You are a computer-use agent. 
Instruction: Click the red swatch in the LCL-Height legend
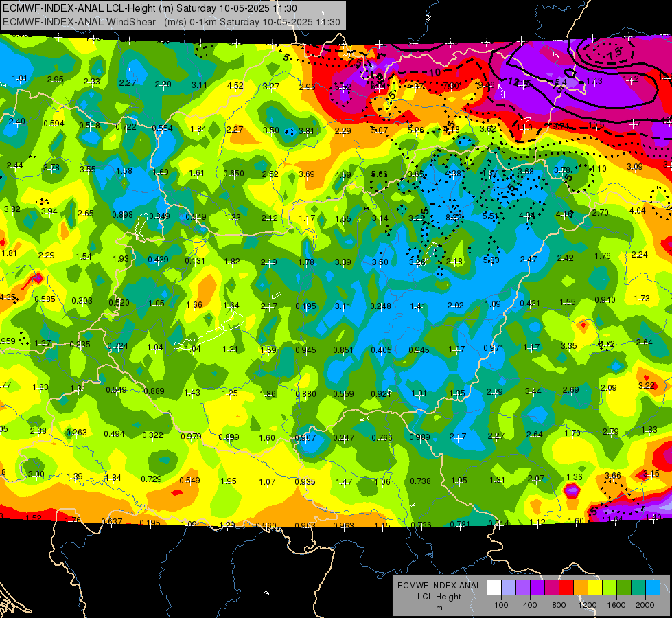point(566,588)
